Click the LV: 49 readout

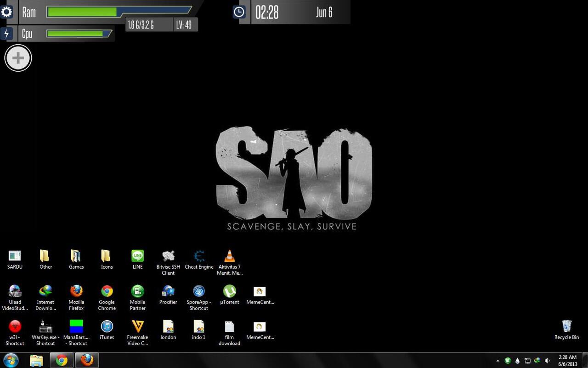(184, 25)
